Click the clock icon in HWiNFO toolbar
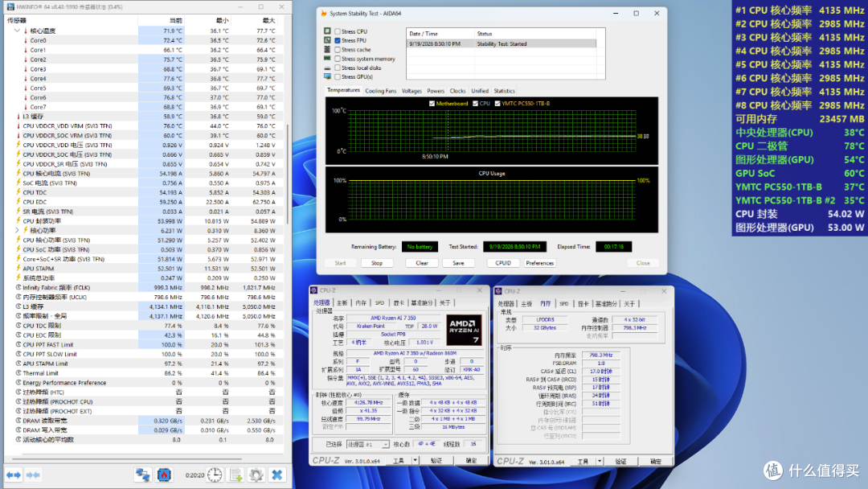Image resolution: width=868 pixels, height=489 pixels. coord(215,475)
